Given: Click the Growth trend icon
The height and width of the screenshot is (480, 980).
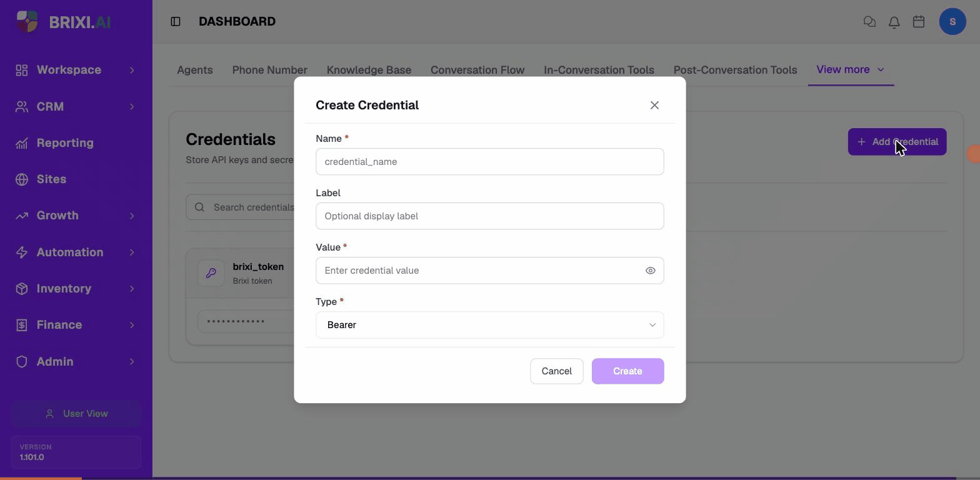Looking at the screenshot, I should pos(22,216).
